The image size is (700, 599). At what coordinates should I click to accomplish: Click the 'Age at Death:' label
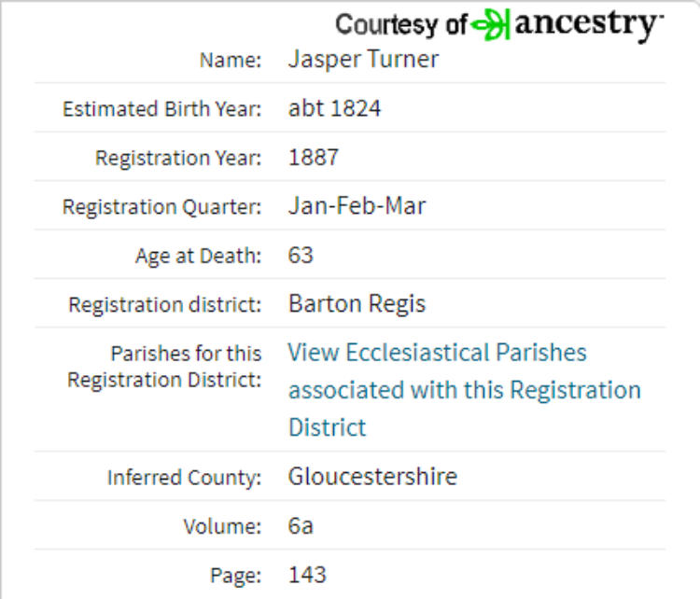pyautogui.click(x=198, y=257)
